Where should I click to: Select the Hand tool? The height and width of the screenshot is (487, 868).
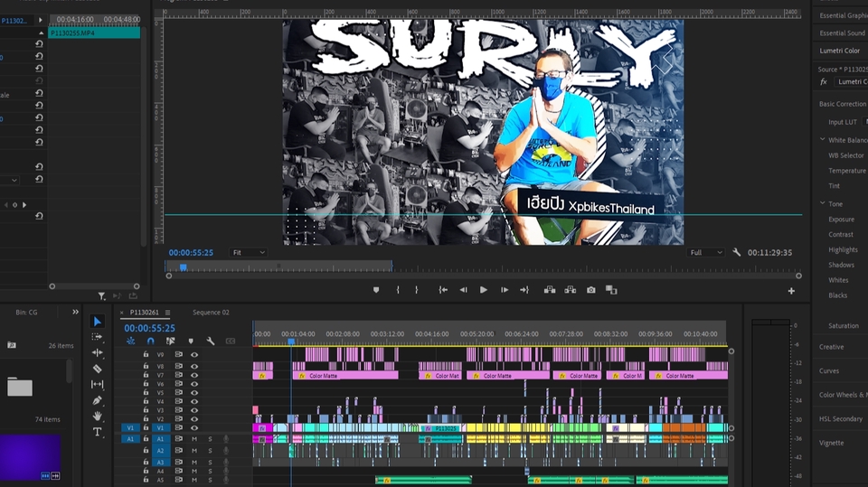[x=98, y=416]
